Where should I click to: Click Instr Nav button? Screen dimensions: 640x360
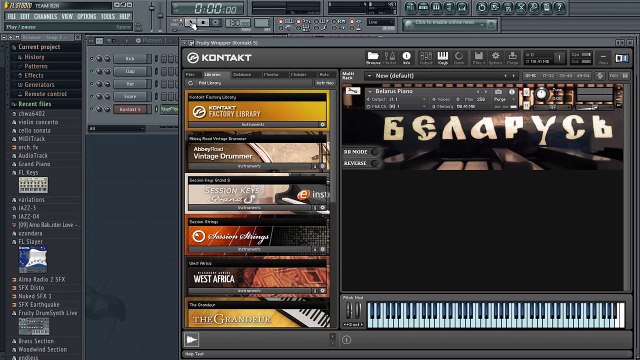(x=325, y=83)
